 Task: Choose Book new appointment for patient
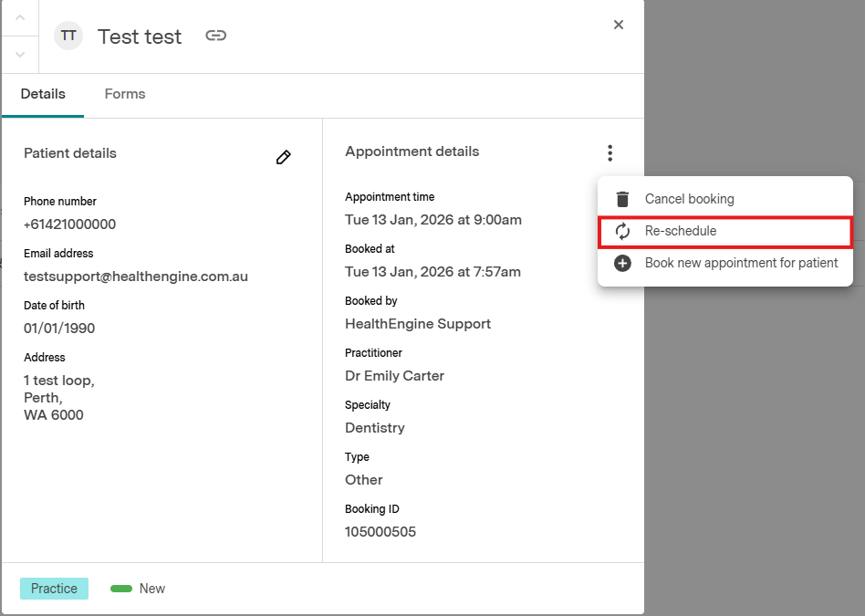(x=741, y=263)
